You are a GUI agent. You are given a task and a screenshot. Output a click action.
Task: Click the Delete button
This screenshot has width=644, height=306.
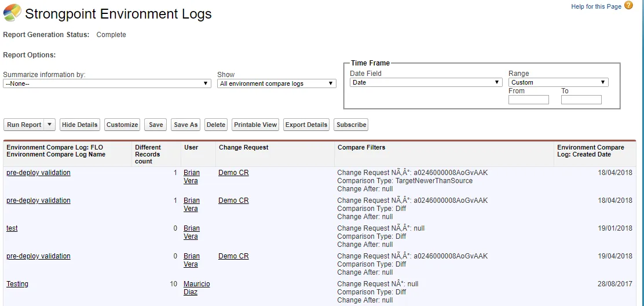(215, 125)
